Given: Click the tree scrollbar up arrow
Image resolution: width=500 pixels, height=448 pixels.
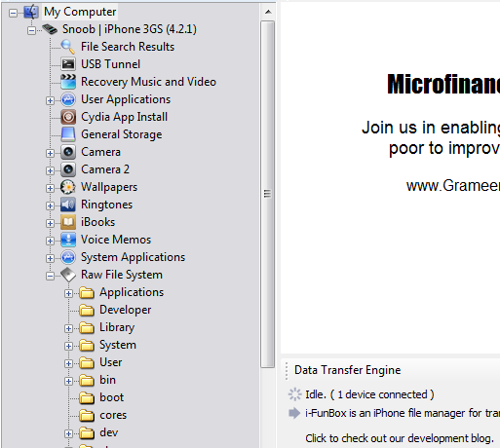Looking at the screenshot, I should [x=268, y=12].
